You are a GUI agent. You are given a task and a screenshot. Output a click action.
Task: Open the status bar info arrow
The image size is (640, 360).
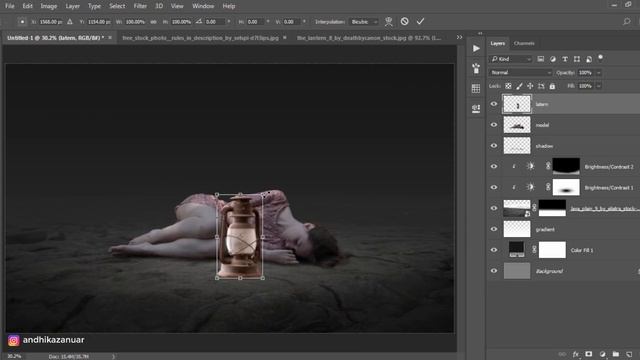tap(113, 356)
